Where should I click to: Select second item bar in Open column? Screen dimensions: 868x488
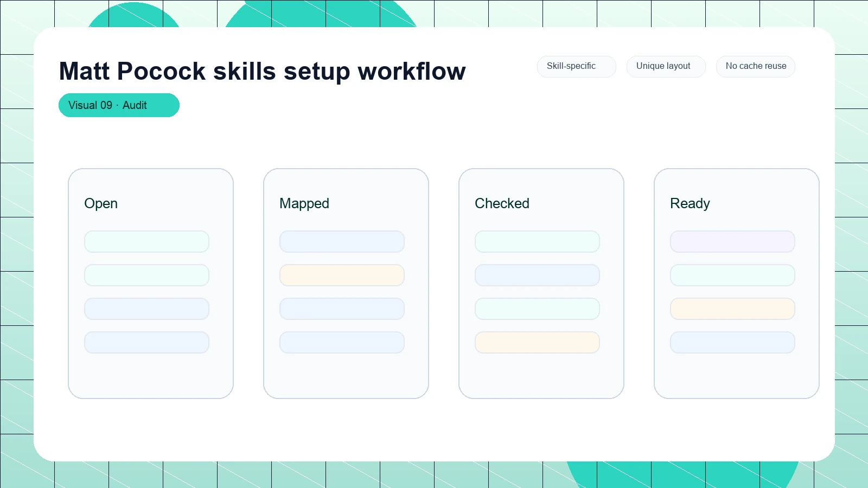(x=146, y=275)
